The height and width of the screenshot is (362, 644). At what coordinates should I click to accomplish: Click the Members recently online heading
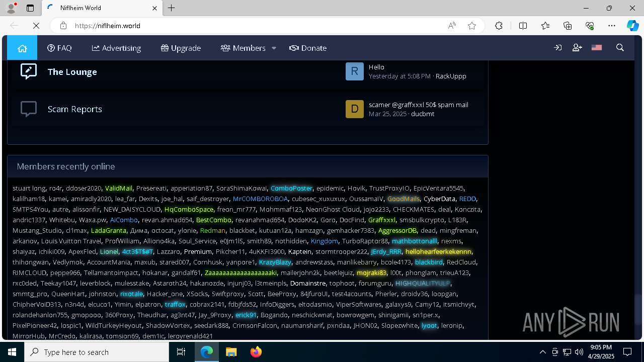pyautogui.click(x=66, y=166)
